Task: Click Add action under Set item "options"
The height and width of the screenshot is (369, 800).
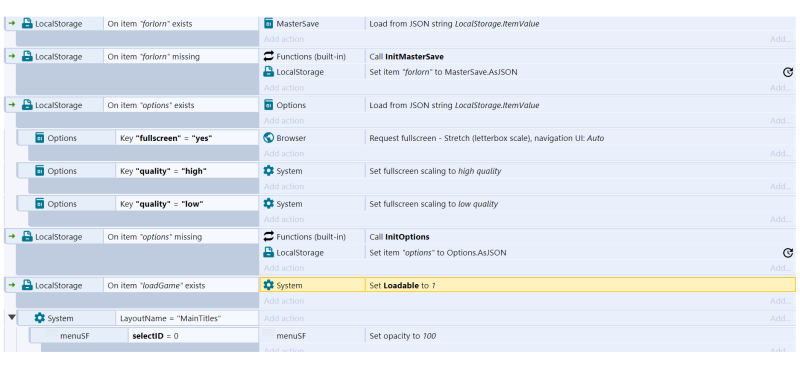Action: tap(284, 268)
